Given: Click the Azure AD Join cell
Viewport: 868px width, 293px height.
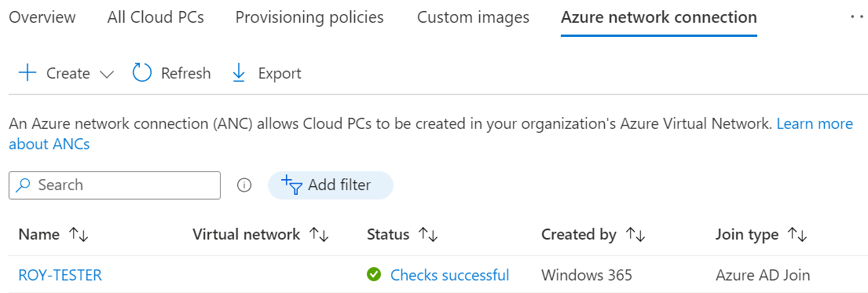Looking at the screenshot, I should [x=763, y=275].
